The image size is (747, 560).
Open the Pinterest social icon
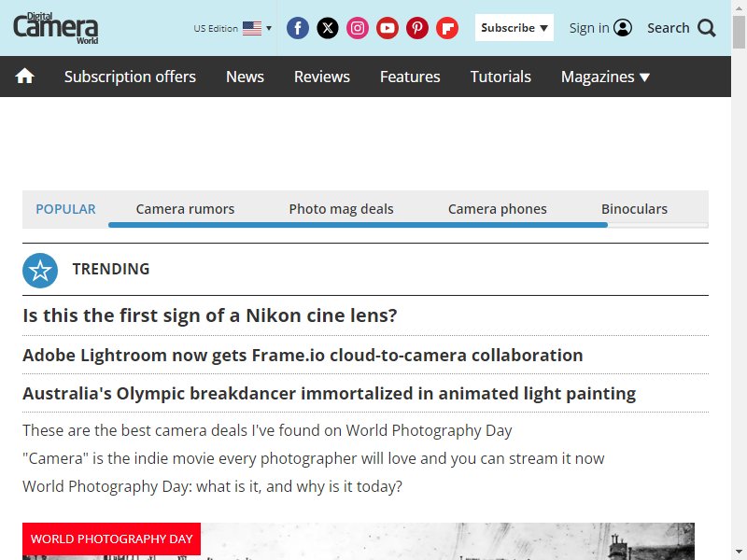(x=417, y=28)
